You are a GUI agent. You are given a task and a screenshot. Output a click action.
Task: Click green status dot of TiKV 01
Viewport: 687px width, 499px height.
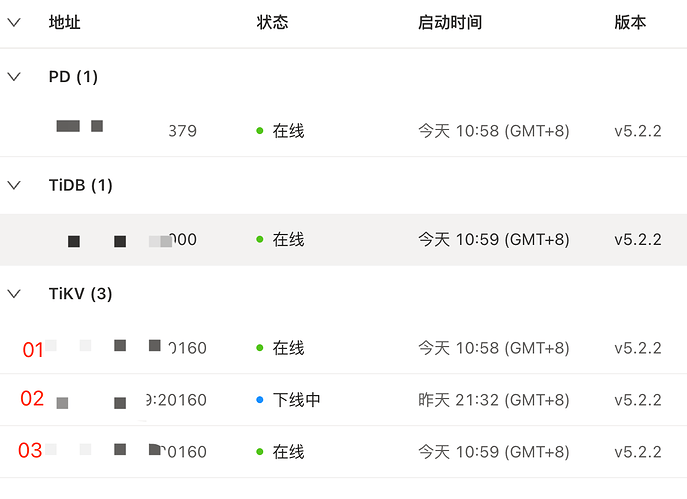(x=260, y=349)
